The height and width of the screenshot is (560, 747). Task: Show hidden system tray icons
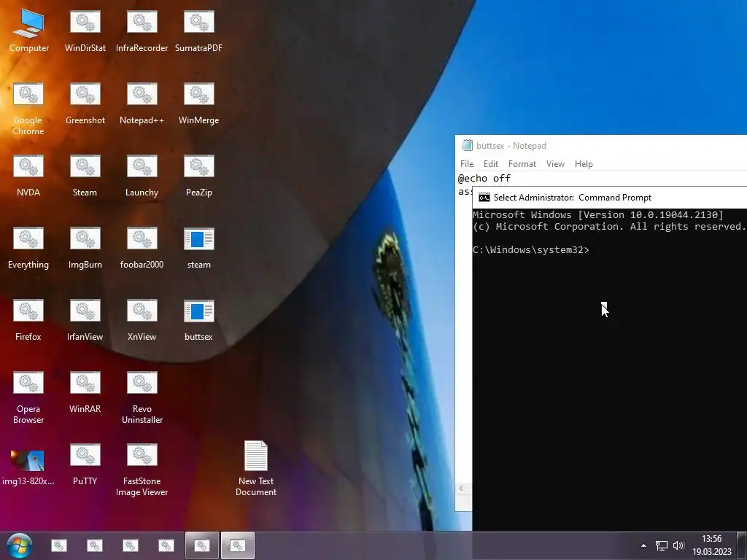click(x=643, y=545)
